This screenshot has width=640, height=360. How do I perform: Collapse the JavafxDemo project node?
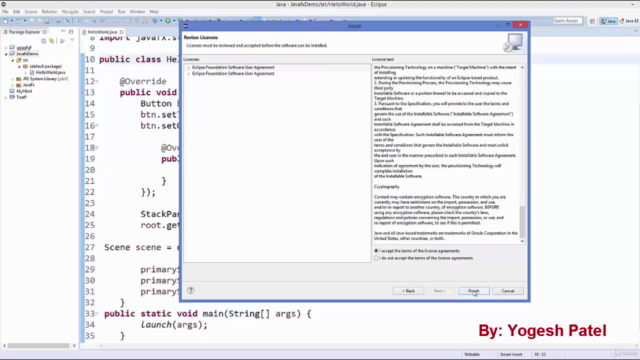(x=6, y=54)
